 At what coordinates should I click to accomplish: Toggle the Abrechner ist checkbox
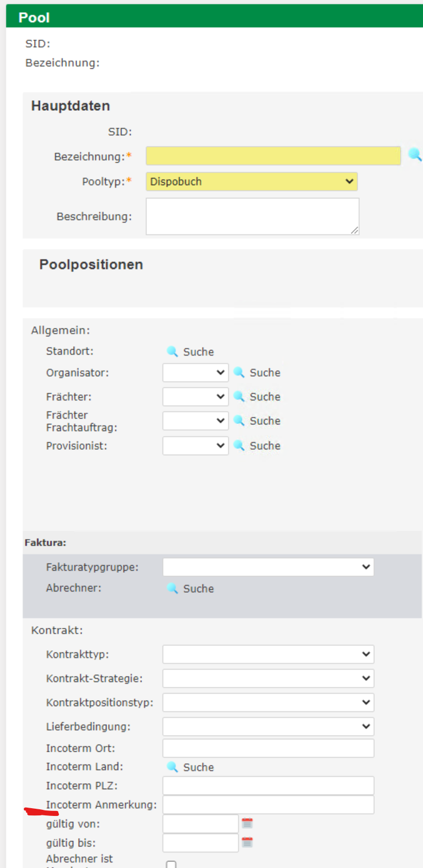(x=172, y=865)
